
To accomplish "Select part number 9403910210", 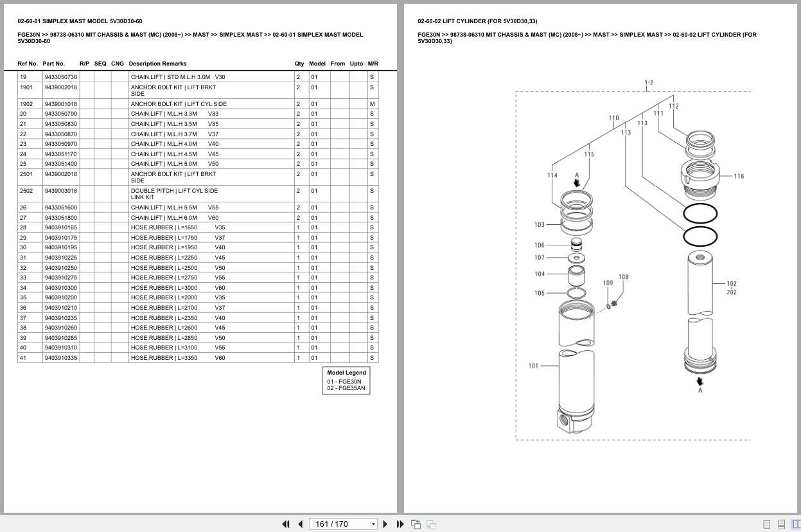I will (x=61, y=308).
